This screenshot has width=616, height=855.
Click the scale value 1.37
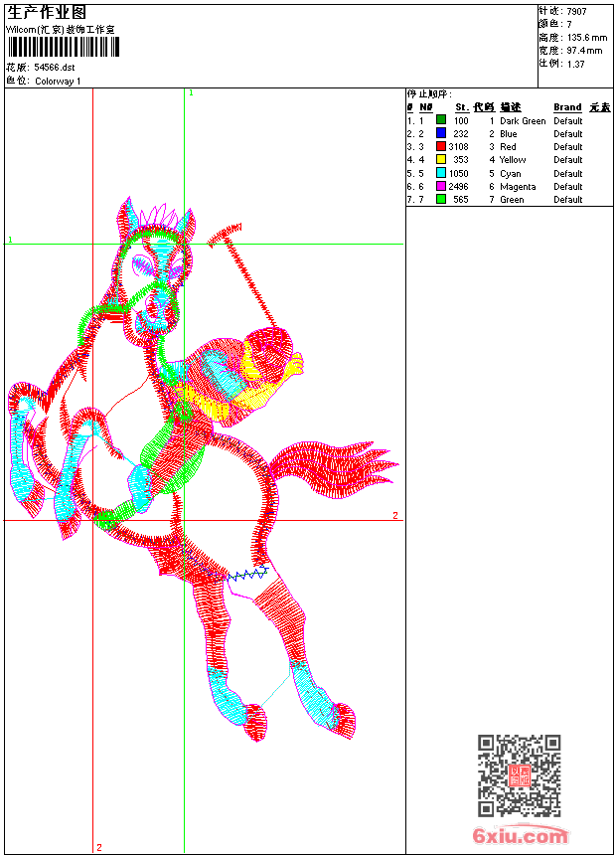[x=575, y=64]
